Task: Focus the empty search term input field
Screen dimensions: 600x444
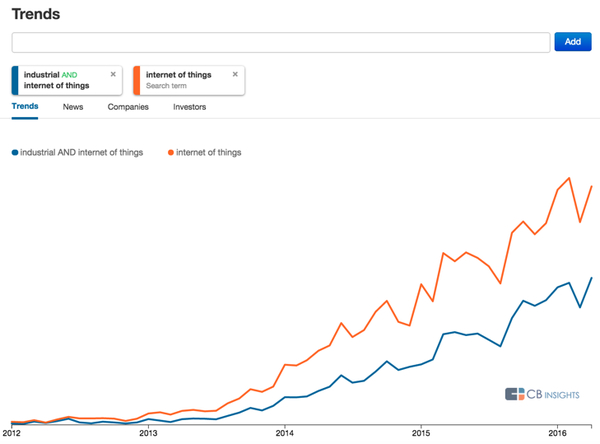Action: pyautogui.click(x=281, y=42)
